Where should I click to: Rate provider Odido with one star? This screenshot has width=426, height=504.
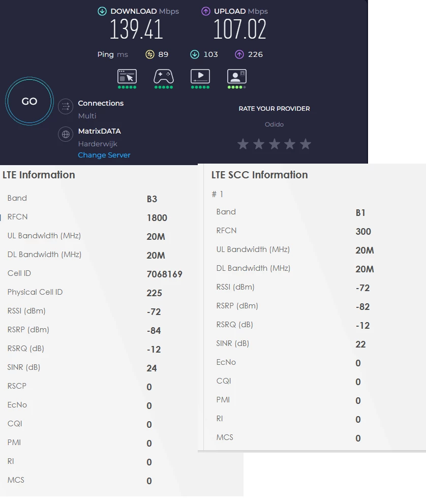pyautogui.click(x=243, y=144)
